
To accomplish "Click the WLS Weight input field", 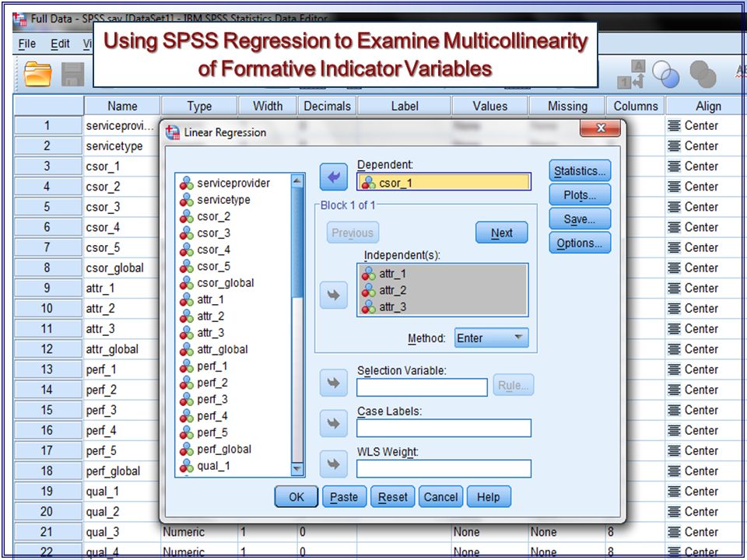I will pos(444,468).
